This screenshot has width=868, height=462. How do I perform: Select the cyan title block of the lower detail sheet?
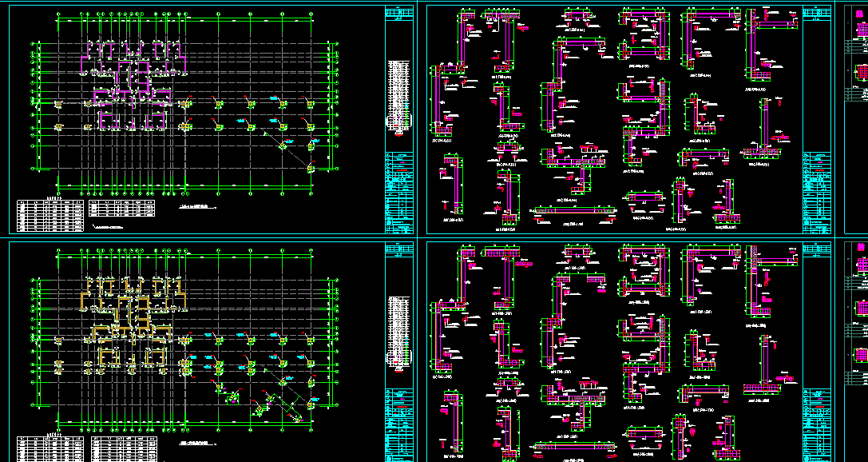pyautogui.click(x=817, y=425)
